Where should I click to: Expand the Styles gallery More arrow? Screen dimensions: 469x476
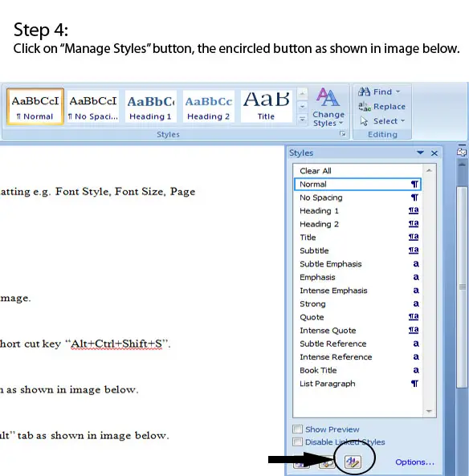point(302,120)
